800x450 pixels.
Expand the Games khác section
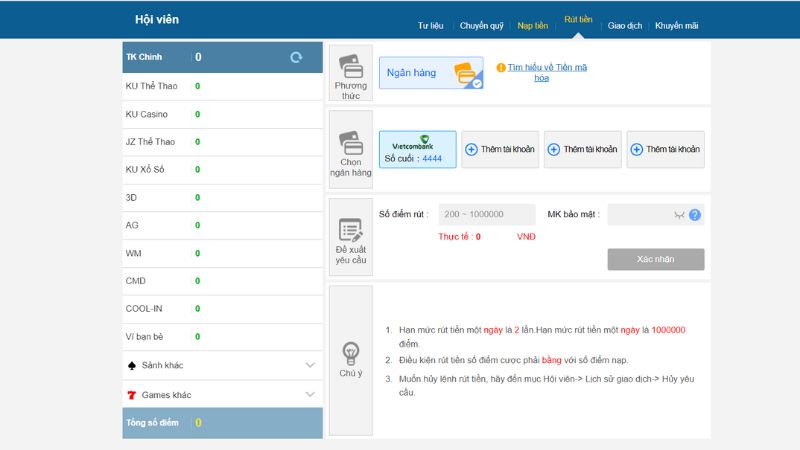[x=222, y=395]
